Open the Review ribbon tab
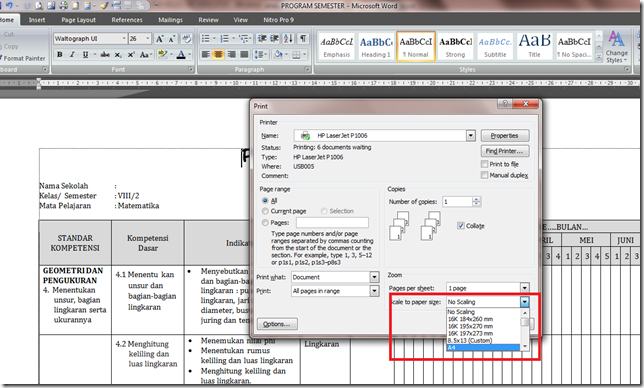This screenshot has width=644, height=388. 209,20
